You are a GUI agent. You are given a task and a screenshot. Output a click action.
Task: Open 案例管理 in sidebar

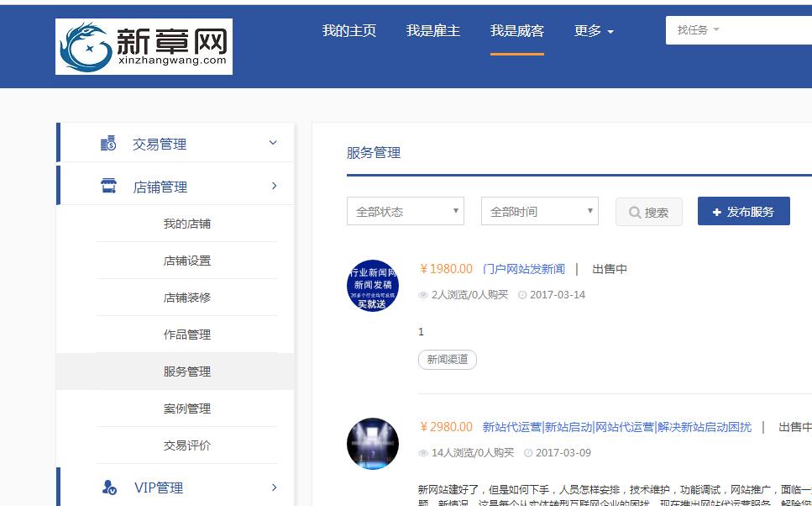coord(187,408)
